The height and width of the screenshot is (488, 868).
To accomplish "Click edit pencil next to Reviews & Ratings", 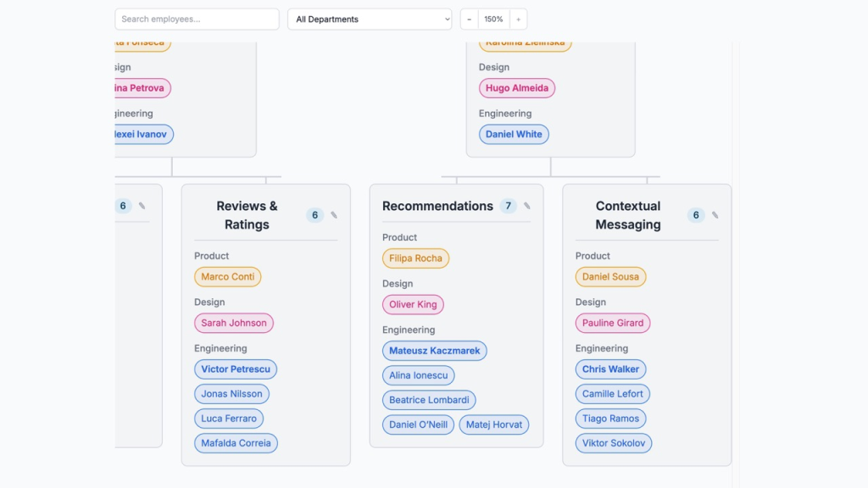I will (334, 215).
